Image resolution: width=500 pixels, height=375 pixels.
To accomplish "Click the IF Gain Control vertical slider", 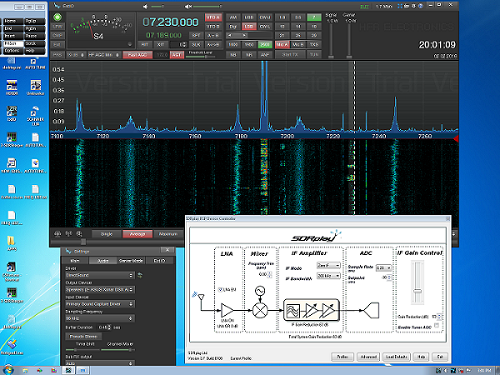I will coord(417,283).
